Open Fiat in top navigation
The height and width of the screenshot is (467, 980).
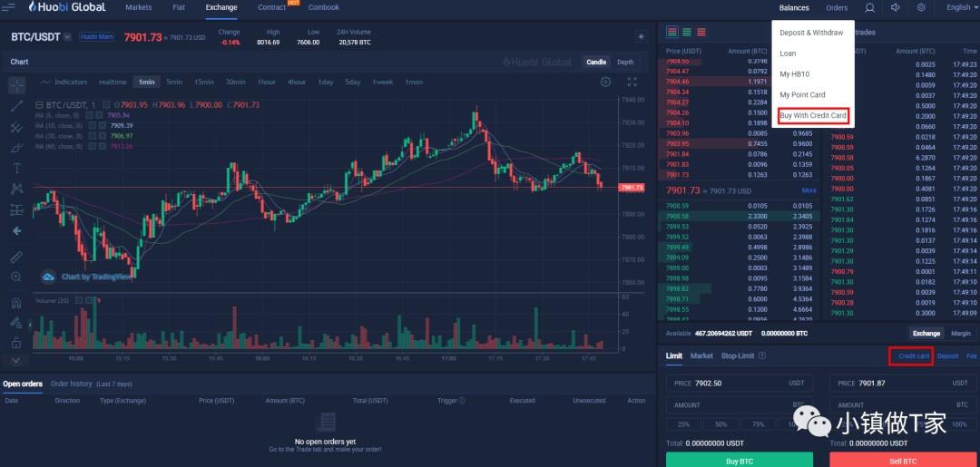179,7
